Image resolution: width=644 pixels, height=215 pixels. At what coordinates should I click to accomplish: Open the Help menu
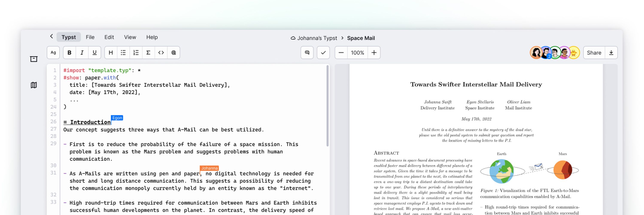coord(152,37)
